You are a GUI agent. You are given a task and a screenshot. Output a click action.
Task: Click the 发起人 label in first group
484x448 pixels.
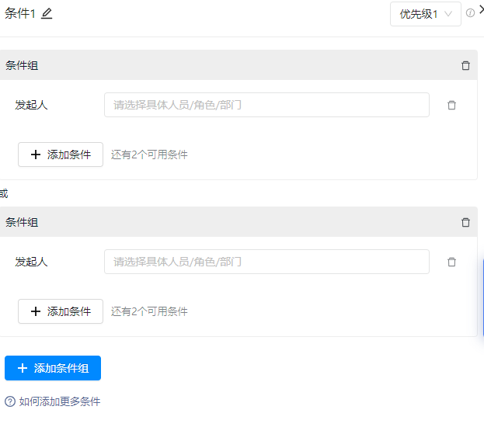point(31,105)
